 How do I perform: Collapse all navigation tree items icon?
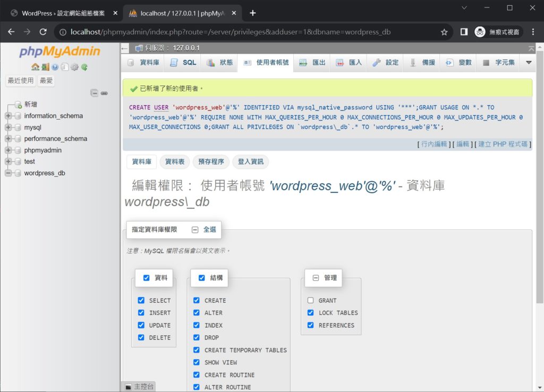click(94, 93)
